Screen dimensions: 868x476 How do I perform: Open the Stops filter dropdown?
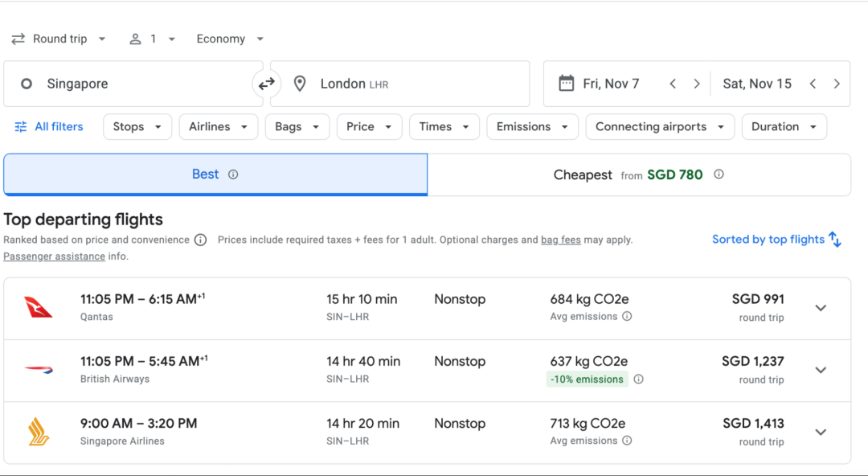(x=137, y=127)
